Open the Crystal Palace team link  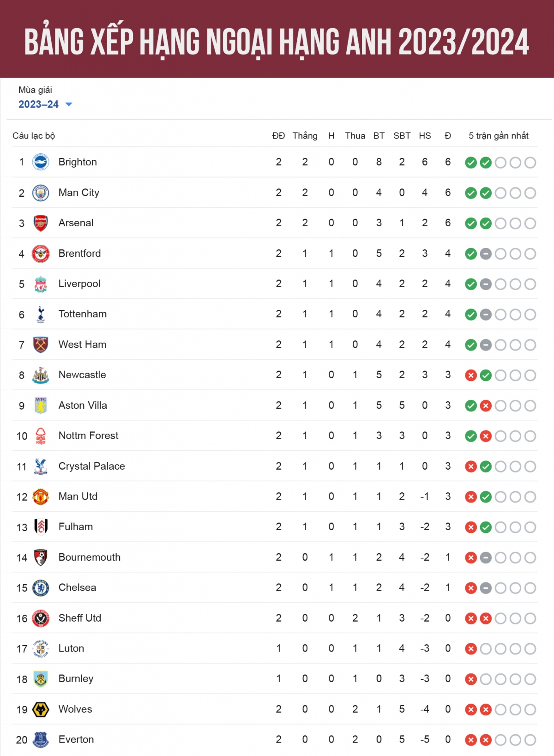coord(91,466)
